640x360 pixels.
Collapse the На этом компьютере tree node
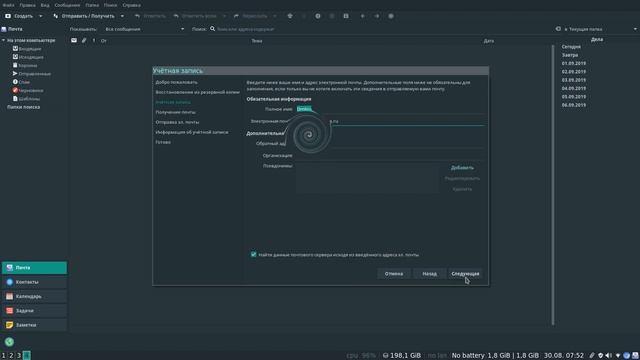(x=3, y=40)
